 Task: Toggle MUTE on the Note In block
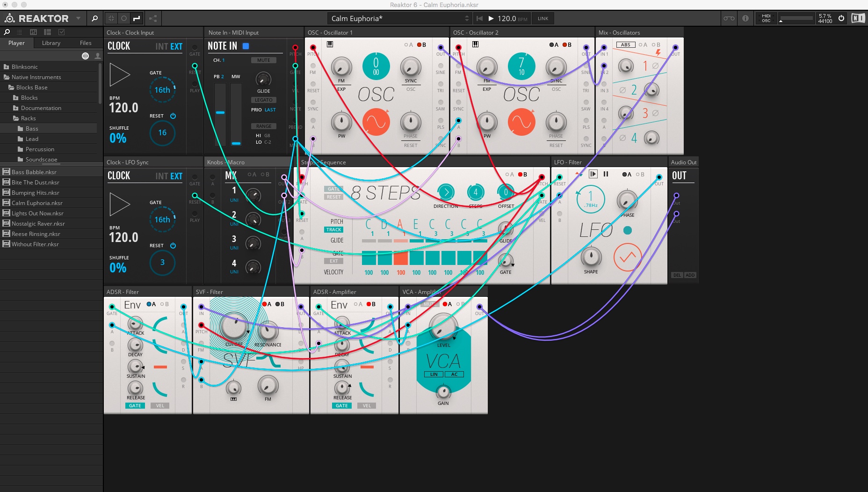point(264,60)
